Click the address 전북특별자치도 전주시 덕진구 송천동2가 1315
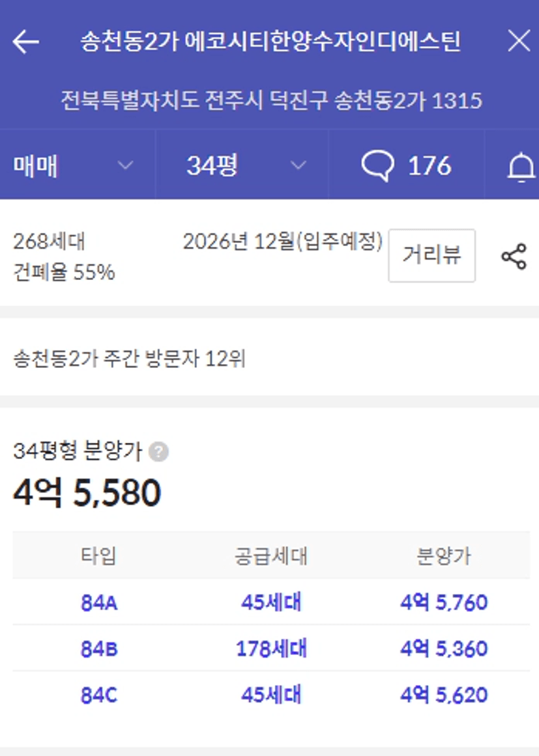Screen dimensions: 539x756 click(x=271, y=101)
